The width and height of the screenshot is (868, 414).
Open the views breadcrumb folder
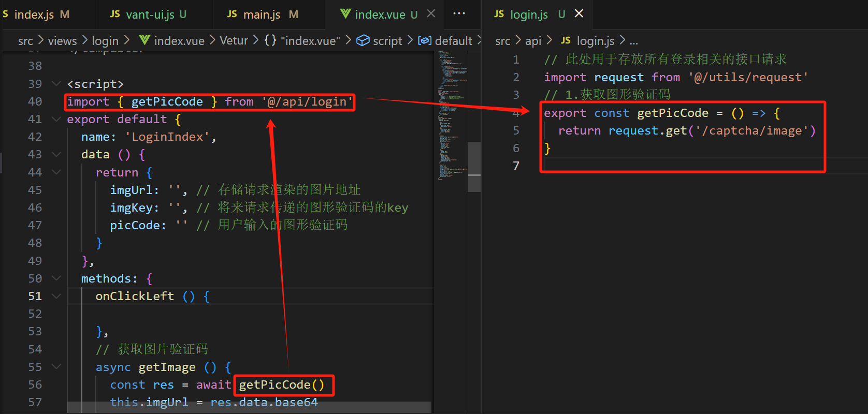tap(62, 41)
